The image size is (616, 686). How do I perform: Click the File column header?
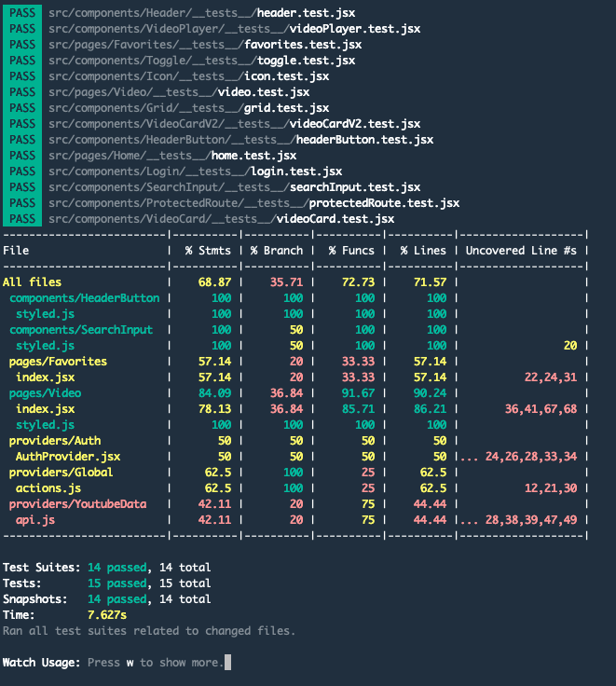pos(16,251)
